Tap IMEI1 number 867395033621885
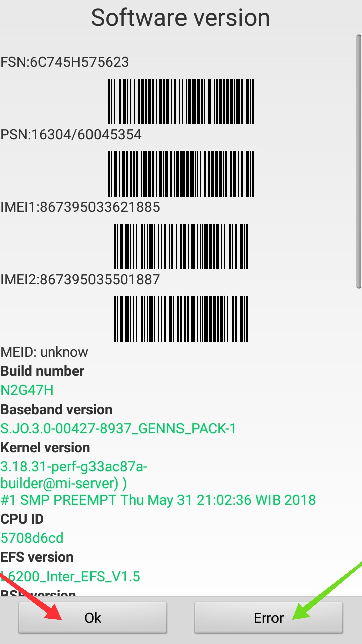Screen dimensions: 362x644 (x=100, y=207)
